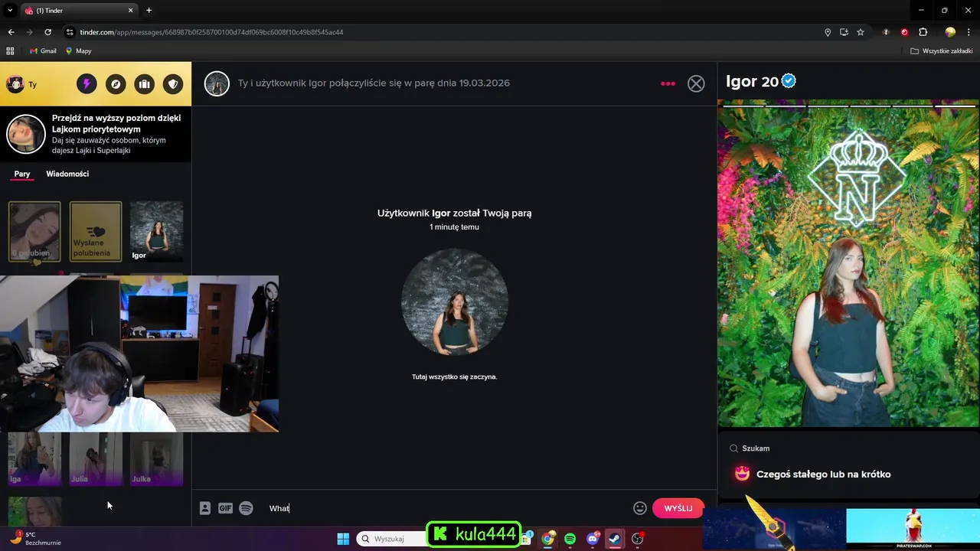This screenshot has width=980, height=551.
Task: Open the work mode briefcase icon
Action: tap(144, 84)
